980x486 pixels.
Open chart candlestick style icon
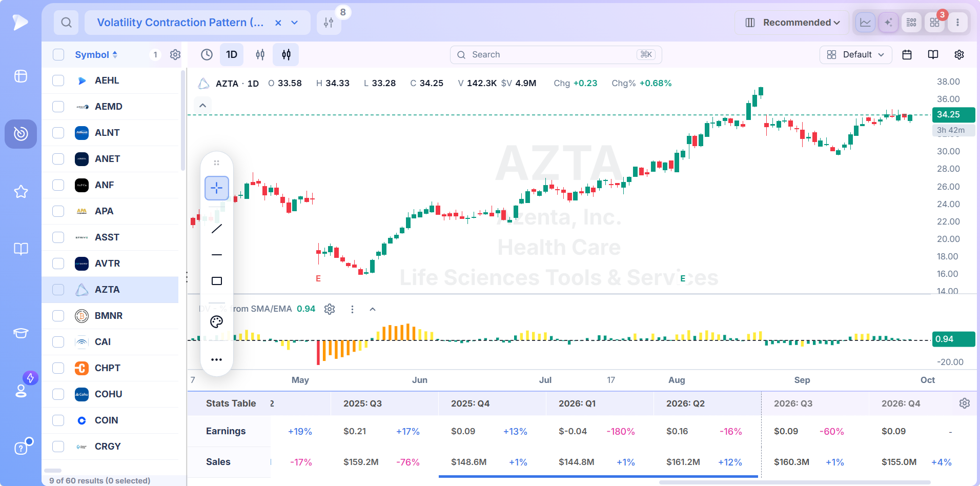click(x=260, y=55)
